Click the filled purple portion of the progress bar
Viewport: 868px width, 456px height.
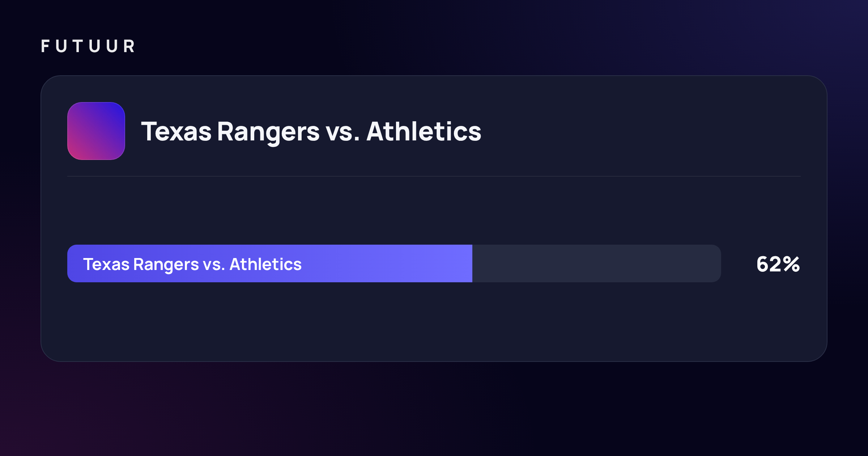click(270, 263)
